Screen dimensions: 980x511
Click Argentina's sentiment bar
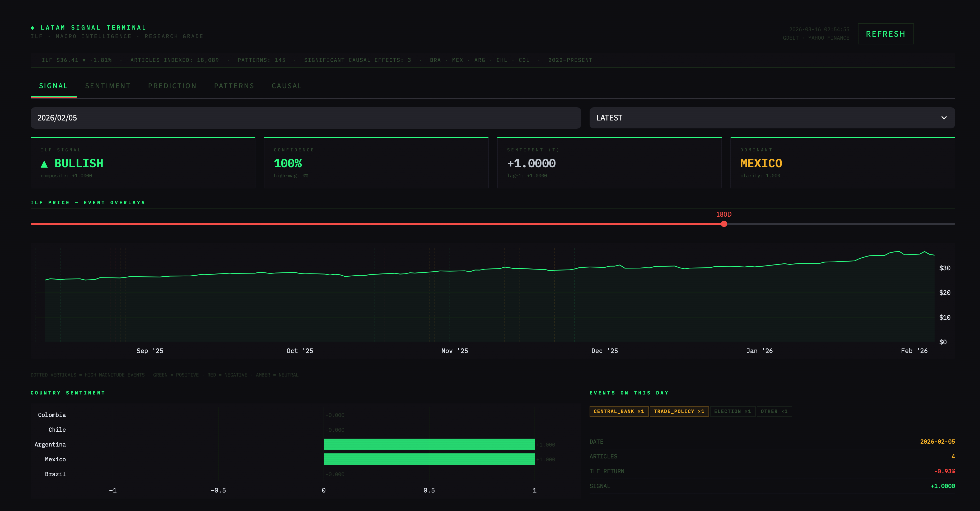tap(429, 444)
